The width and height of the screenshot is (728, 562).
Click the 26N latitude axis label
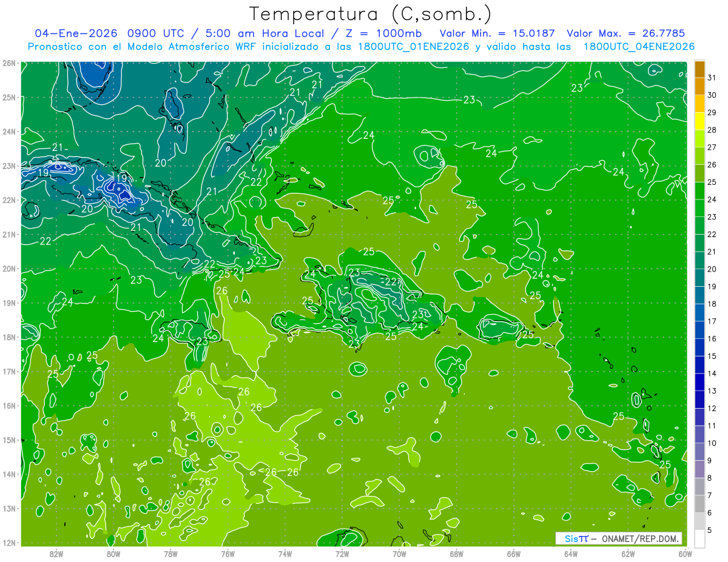point(9,63)
